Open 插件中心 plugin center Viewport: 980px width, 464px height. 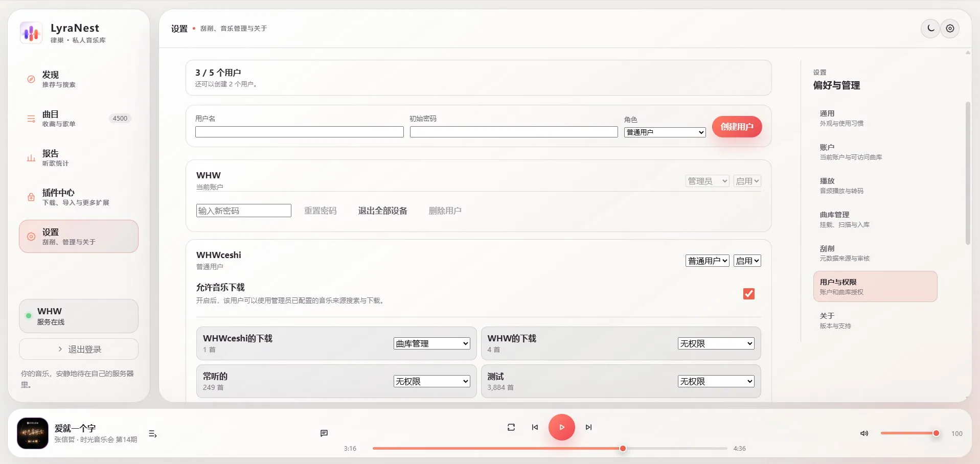pyautogui.click(x=79, y=197)
